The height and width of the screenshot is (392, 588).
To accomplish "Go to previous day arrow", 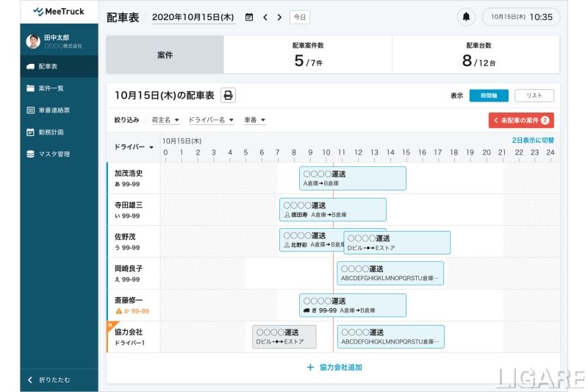I will pyautogui.click(x=265, y=17).
